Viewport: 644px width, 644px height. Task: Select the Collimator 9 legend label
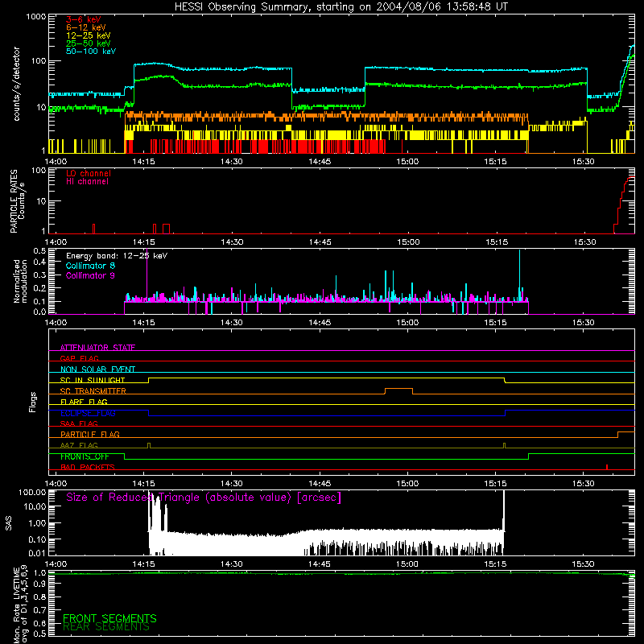[x=90, y=275]
